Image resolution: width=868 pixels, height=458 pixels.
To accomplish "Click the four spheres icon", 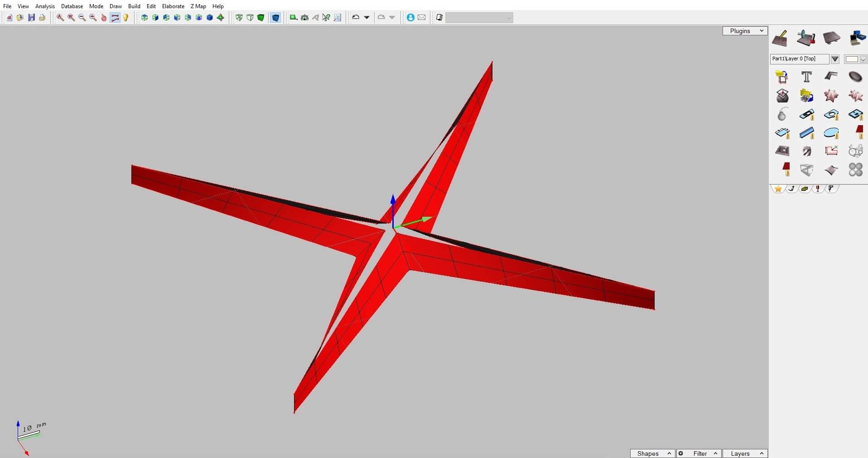I will 855,170.
